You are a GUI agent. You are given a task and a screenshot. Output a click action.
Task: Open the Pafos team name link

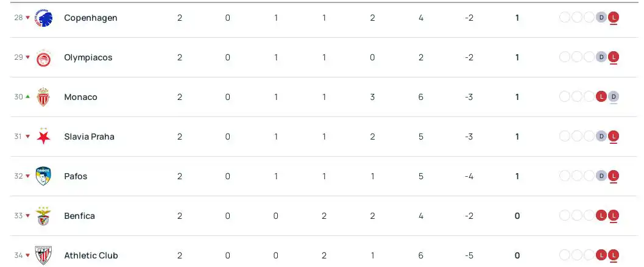tap(76, 176)
